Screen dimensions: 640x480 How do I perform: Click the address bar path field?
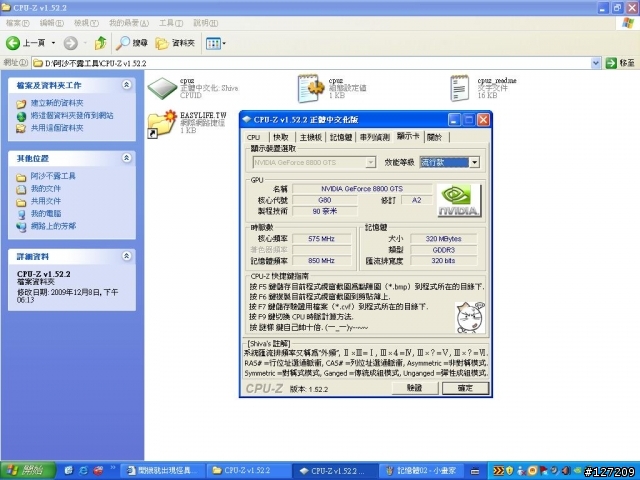pyautogui.click(x=311, y=63)
